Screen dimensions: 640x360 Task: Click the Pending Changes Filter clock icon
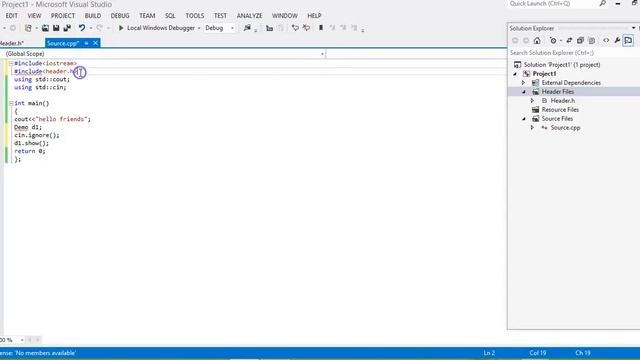click(553, 40)
